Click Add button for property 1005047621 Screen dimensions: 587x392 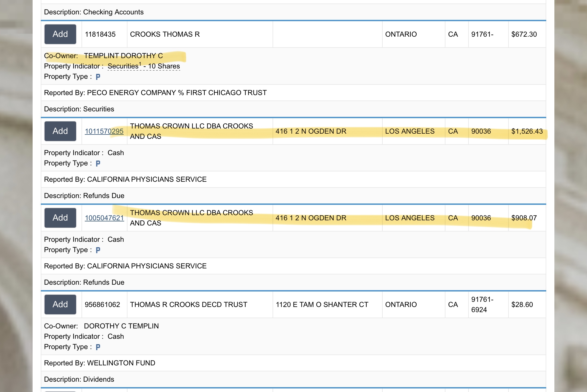(60, 218)
